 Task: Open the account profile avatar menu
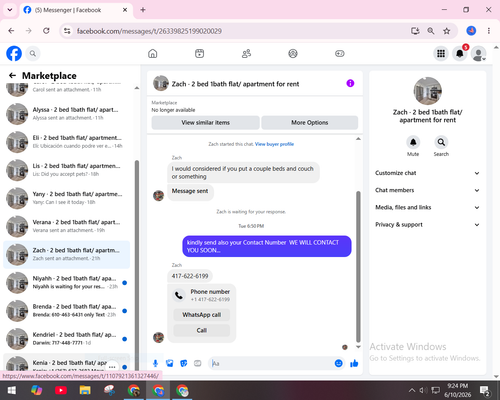point(479,53)
